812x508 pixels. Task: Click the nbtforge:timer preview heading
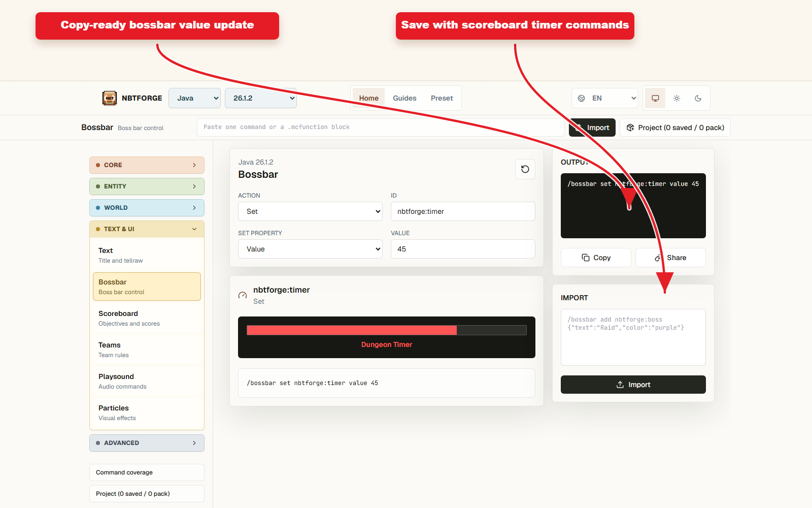(x=281, y=290)
